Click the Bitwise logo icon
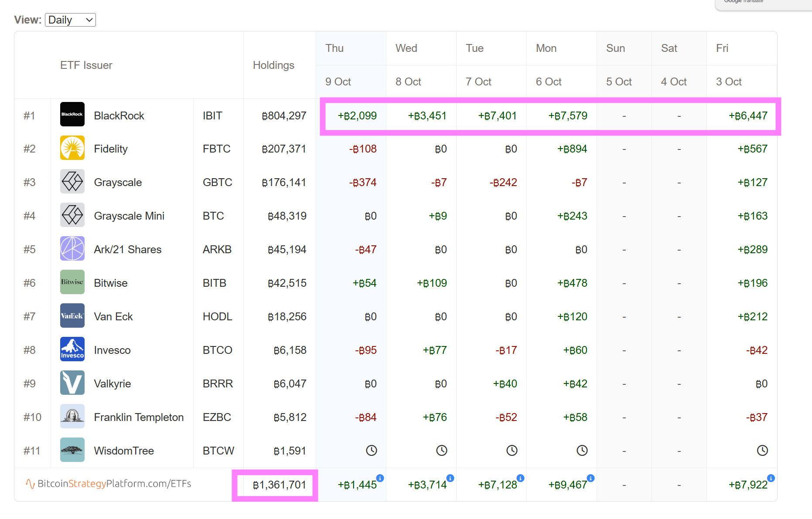 (72, 282)
